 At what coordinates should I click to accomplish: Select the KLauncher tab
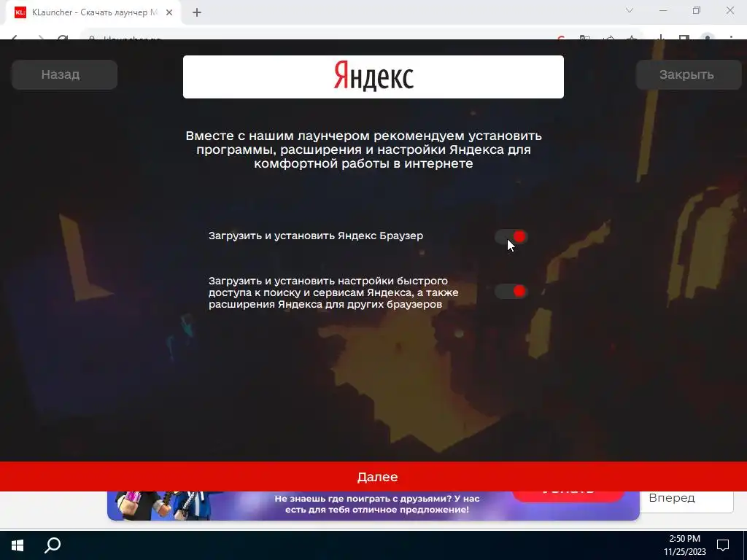point(93,13)
